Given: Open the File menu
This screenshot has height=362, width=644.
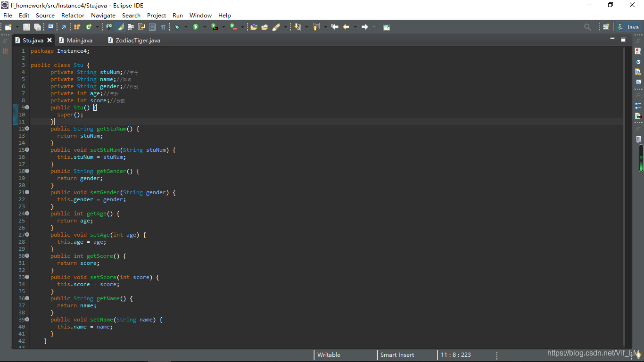Looking at the screenshot, I should [8, 15].
